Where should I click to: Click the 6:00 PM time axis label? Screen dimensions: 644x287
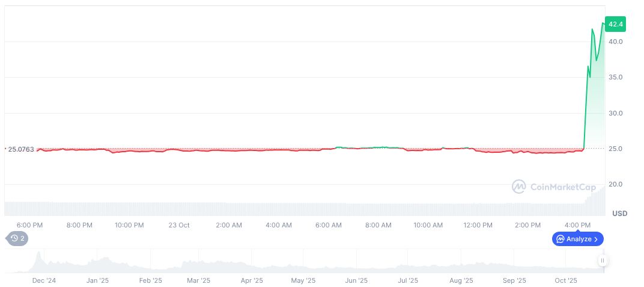coord(29,225)
